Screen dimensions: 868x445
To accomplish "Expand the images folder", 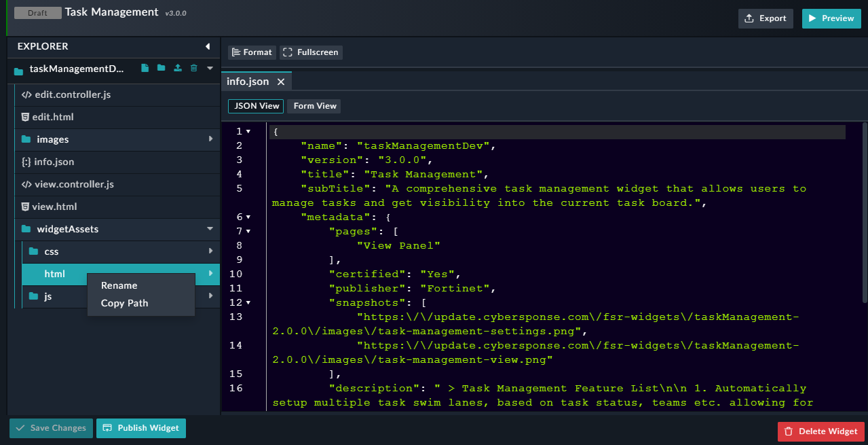I will 211,139.
